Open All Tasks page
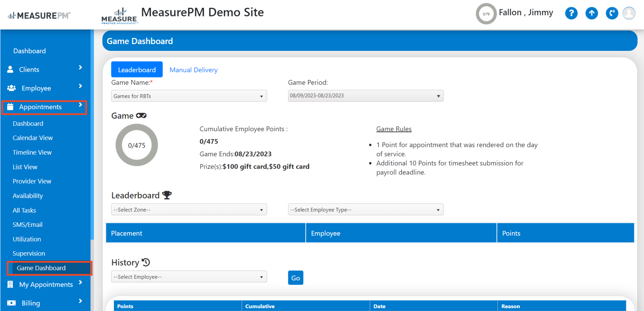The width and height of the screenshot is (644, 311). click(x=24, y=210)
